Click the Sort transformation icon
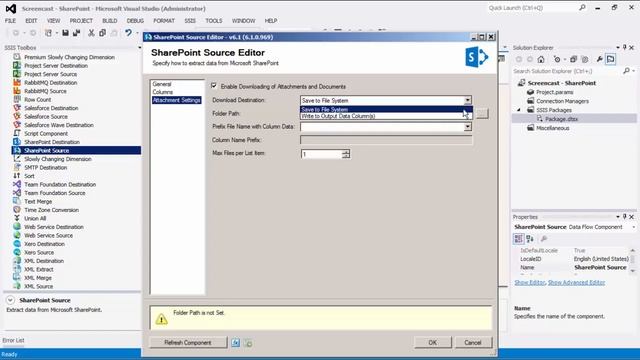The height and width of the screenshot is (360, 640). click(17, 176)
